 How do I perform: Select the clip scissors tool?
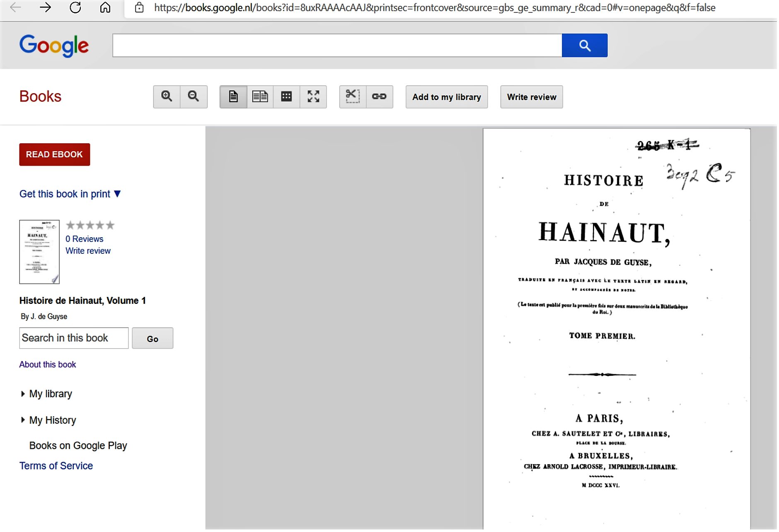[353, 97]
